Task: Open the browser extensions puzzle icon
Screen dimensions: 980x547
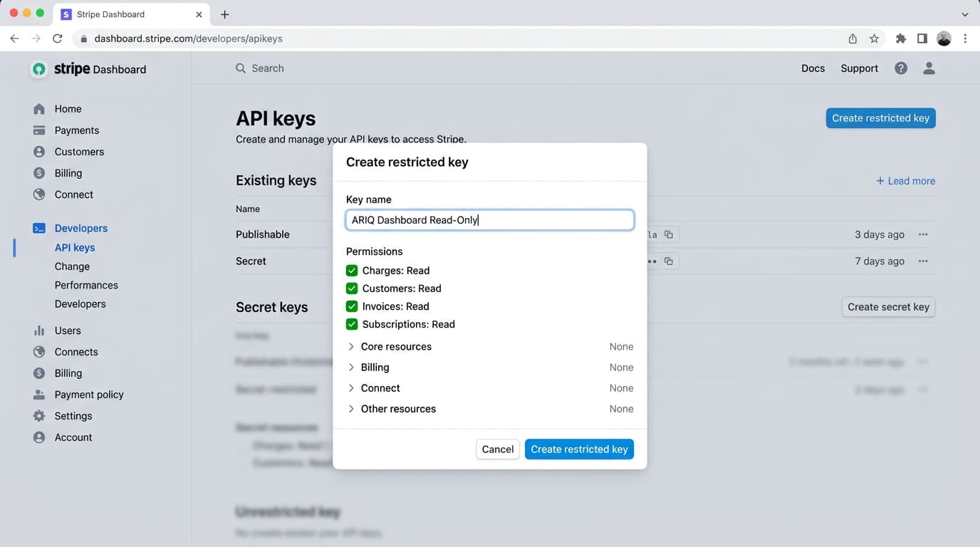Action: pyautogui.click(x=901, y=38)
